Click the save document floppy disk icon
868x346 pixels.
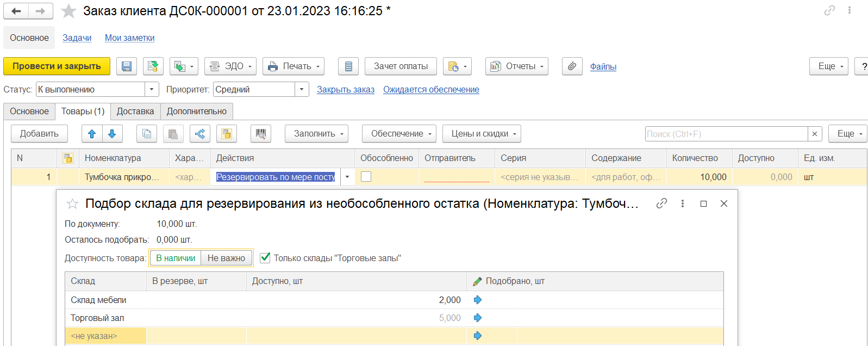(127, 66)
